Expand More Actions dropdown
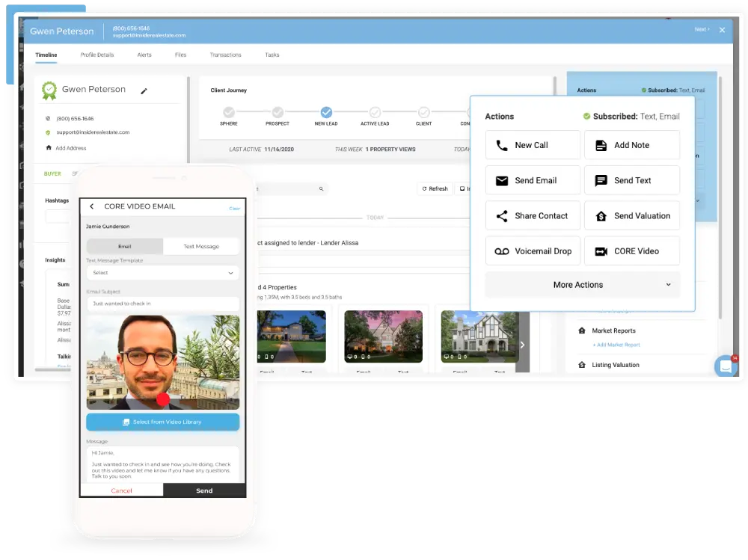This screenshot has width=748, height=560. (583, 285)
